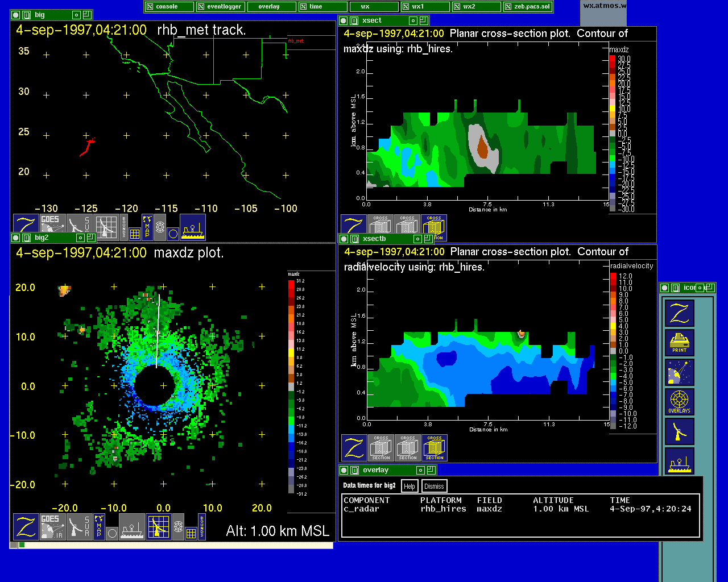
Task: Click the satellite icon in icon panel
Action: click(x=680, y=372)
